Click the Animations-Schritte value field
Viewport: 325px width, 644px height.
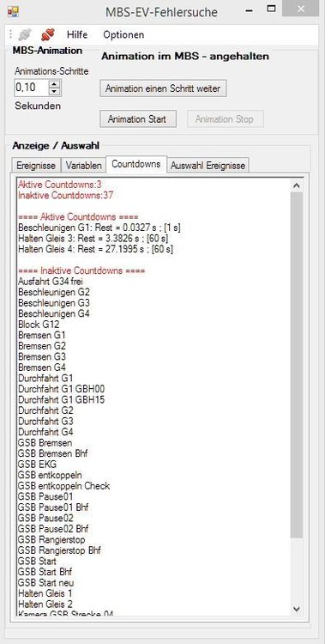(x=32, y=88)
